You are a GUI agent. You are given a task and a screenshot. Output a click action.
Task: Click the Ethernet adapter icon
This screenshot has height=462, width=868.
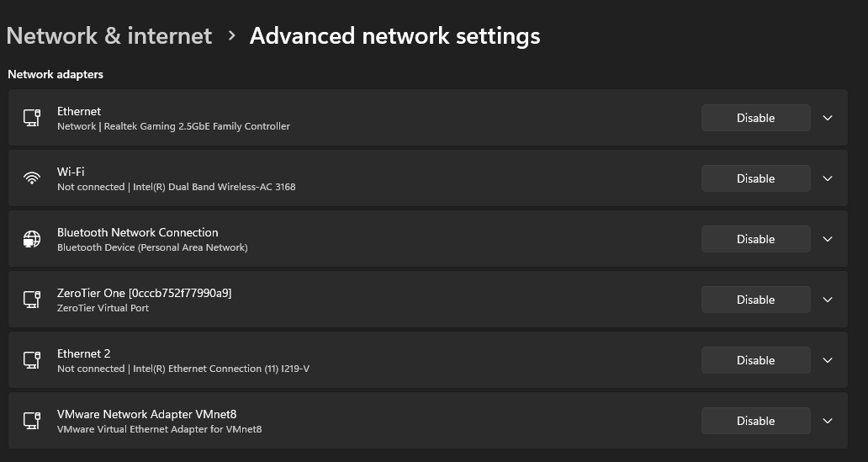coord(32,118)
